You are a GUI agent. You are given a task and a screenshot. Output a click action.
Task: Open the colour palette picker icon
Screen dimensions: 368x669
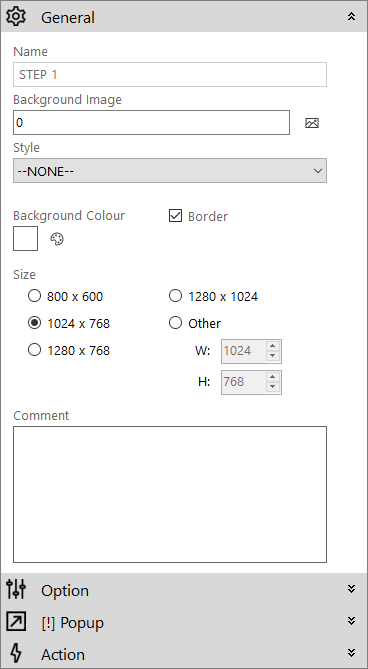coord(57,239)
